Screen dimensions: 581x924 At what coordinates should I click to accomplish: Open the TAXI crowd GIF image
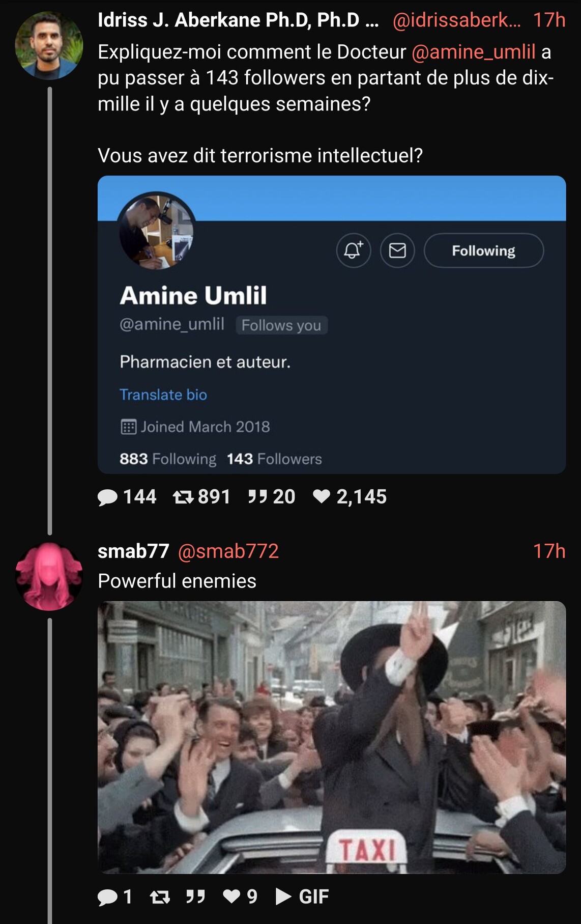[x=332, y=737]
